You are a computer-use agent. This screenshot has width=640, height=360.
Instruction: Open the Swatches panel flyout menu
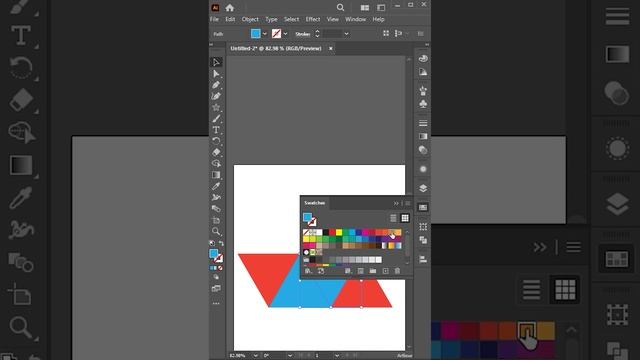(407, 203)
